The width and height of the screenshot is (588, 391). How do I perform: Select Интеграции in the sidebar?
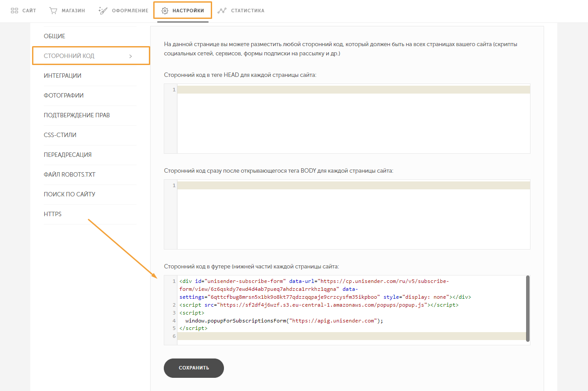tap(62, 76)
